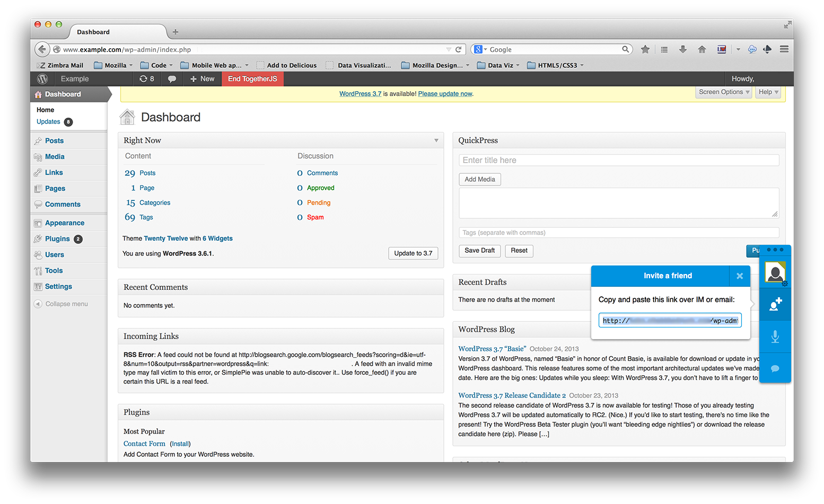Open the bookmarks list icon in toolbar
The height and width of the screenshot is (504, 824).
[x=664, y=49]
